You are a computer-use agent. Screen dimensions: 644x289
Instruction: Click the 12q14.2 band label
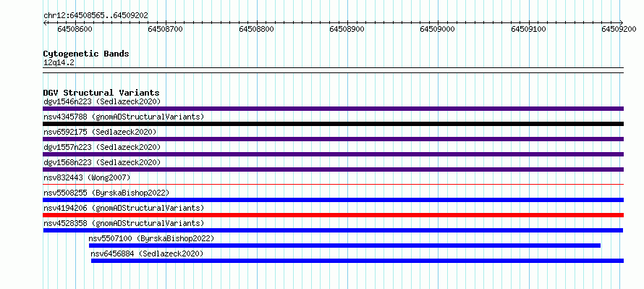pos(59,62)
